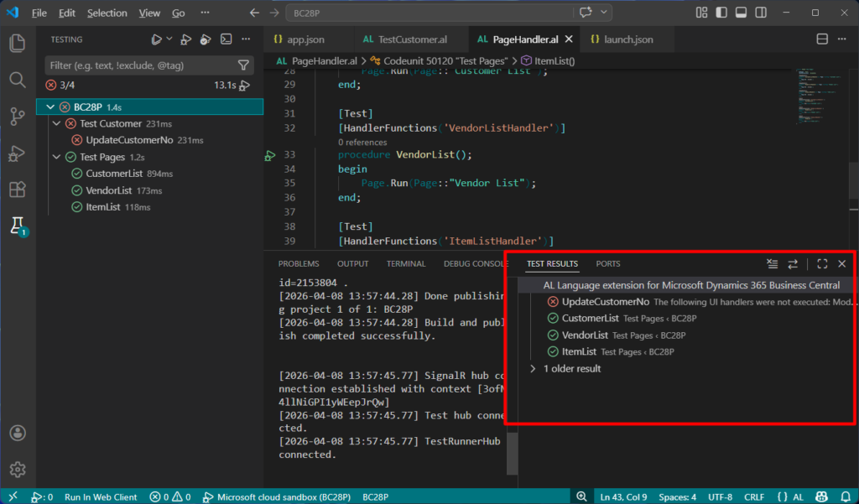Viewport: 859px width, 504px height.
Task: Clear all test results icon
Action: [x=772, y=264]
